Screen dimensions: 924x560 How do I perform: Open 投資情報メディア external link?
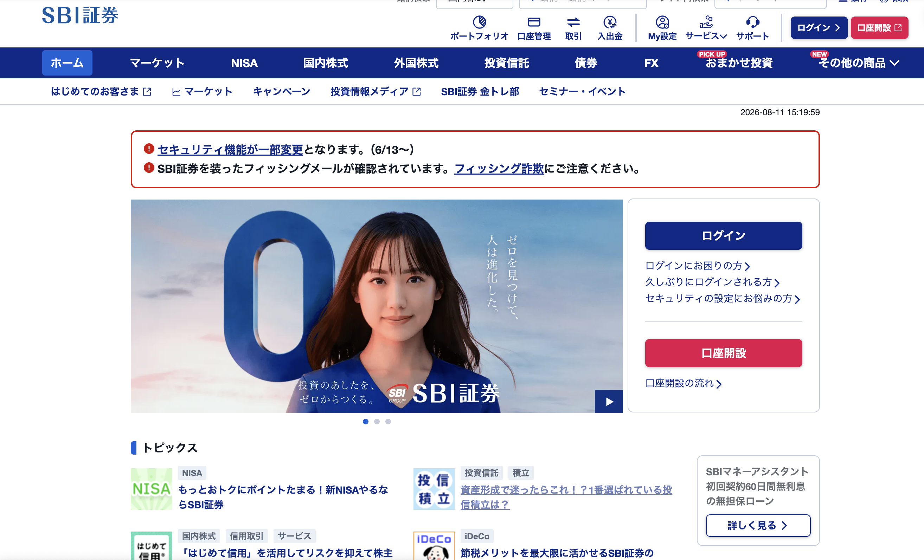coord(376,91)
